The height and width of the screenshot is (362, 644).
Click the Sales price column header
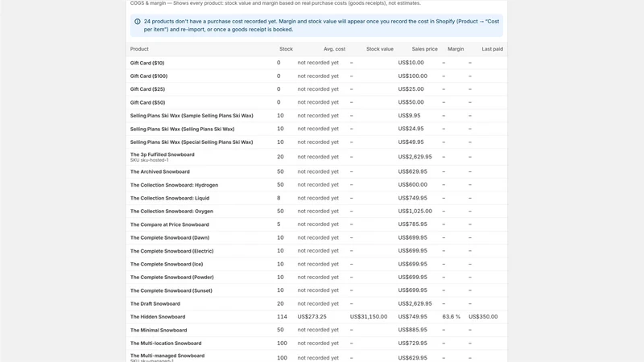click(424, 49)
